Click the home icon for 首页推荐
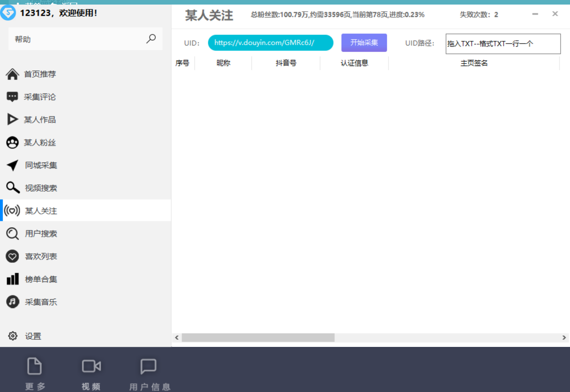 tap(12, 74)
